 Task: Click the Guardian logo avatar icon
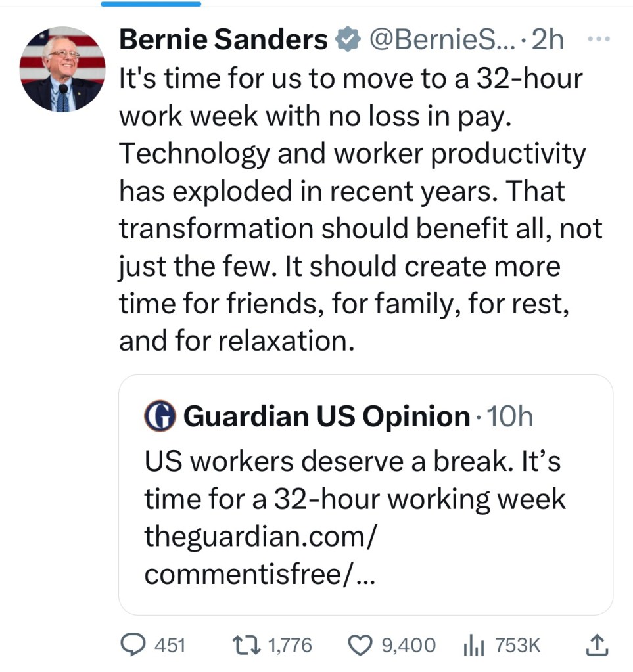[160, 416]
